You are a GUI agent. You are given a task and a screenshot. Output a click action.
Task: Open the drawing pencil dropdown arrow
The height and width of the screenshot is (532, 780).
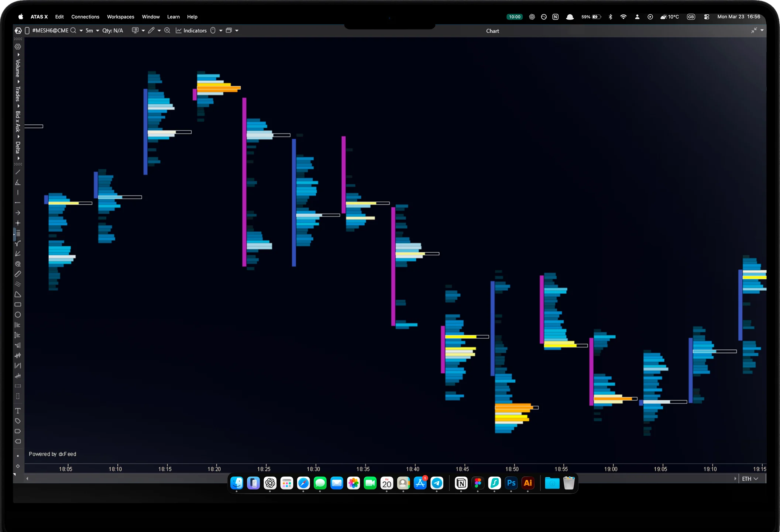pos(159,31)
